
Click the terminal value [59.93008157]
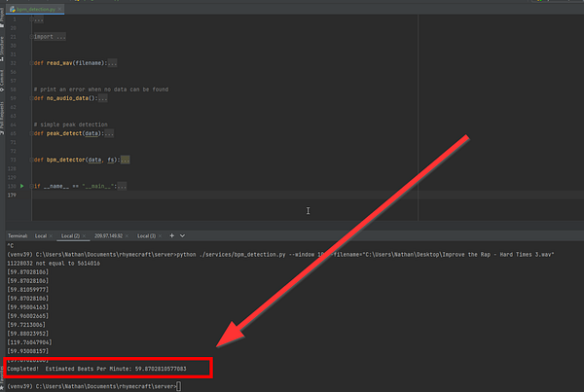click(28, 351)
